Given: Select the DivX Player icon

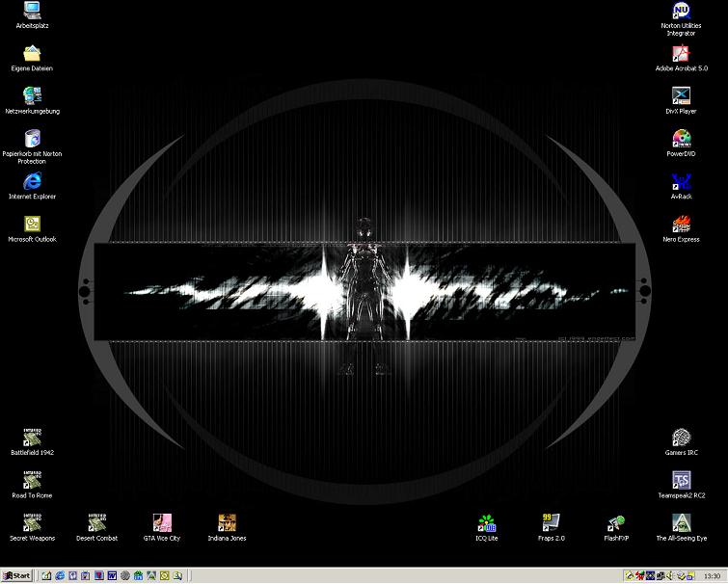Looking at the screenshot, I should (681, 95).
